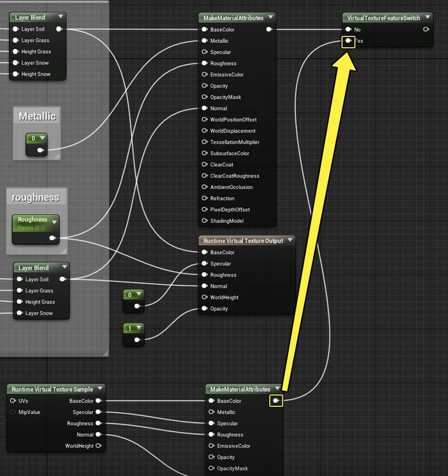The height and width of the screenshot is (476, 448).
Task: Collapse the VirtualTextureFeatureSwitch node using its arrow
Action: [x=427, y=18]
